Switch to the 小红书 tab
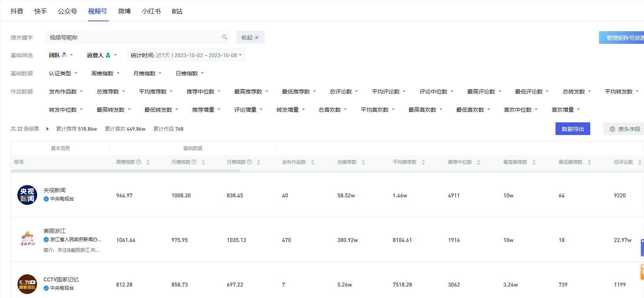 151,11
